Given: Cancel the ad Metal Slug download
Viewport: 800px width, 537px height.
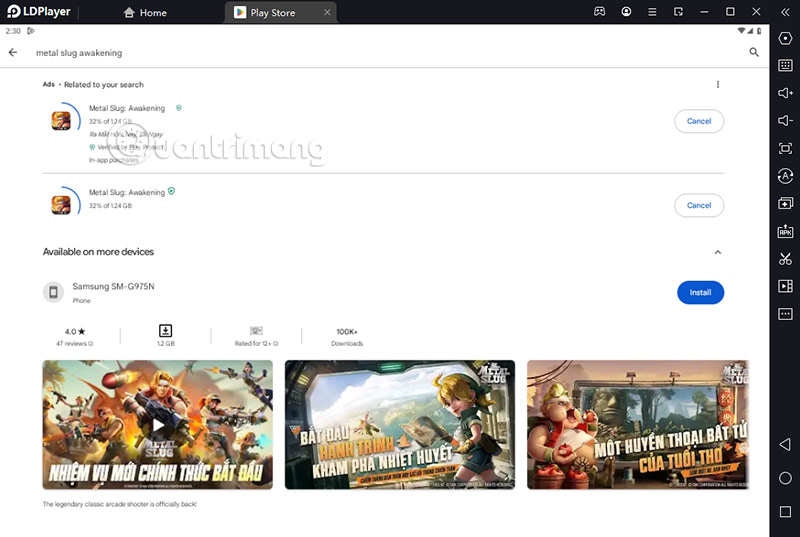Looking at the screenshot, I should [699, 121].
